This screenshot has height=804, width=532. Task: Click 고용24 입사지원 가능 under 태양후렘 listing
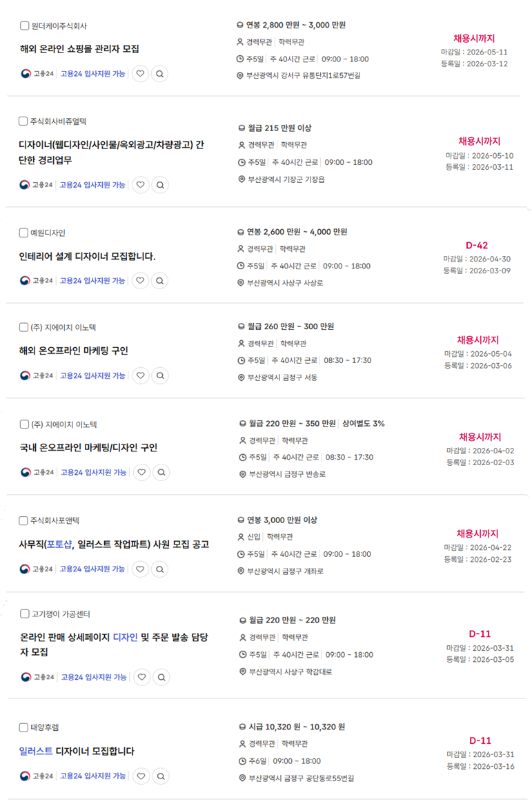(93, 776)
